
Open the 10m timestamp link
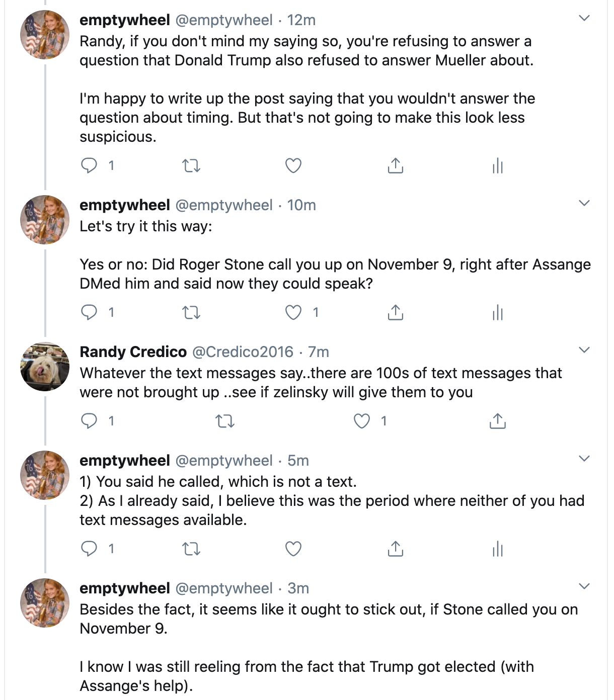301,205
